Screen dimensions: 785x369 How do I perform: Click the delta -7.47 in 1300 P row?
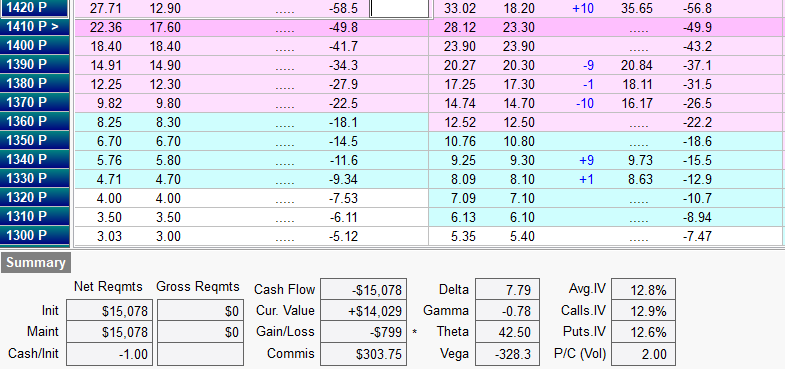pos(697,236)
